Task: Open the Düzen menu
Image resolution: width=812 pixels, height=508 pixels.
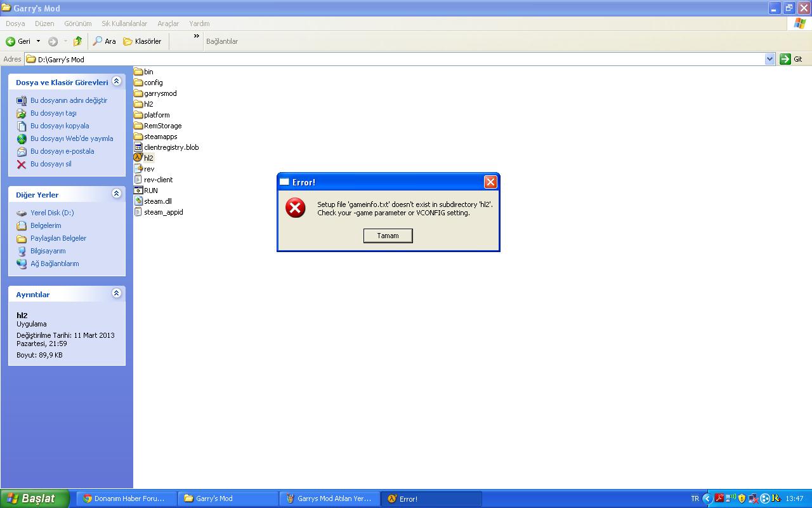Action: (x=44, y=23)
